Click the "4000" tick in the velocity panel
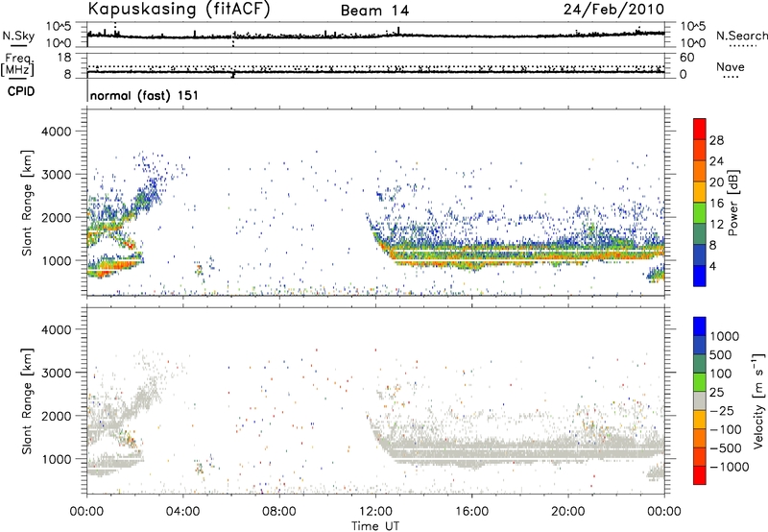The height and width of the screenshot is (532, 768). 57,330
